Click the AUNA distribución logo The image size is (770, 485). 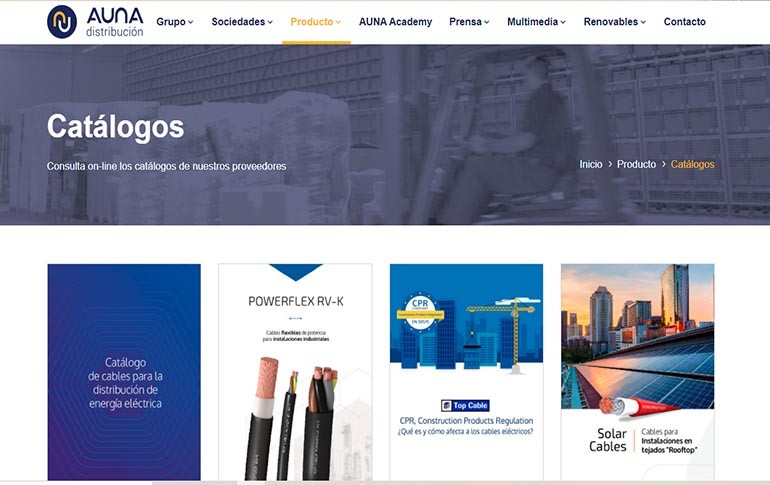[x=95, y=22]
